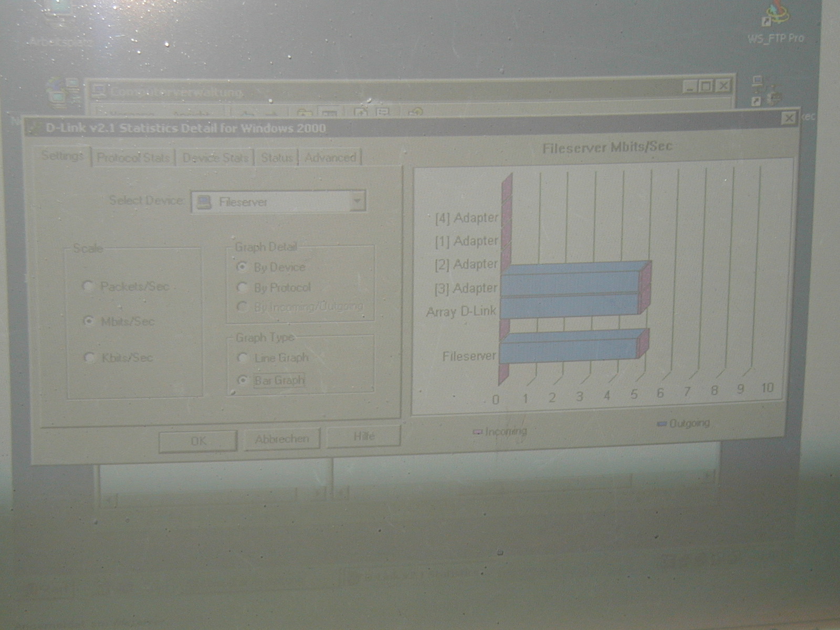840x630 pixels.
Task: Click the '[4] Adapter' chart label
Action: tap(466, 218)
